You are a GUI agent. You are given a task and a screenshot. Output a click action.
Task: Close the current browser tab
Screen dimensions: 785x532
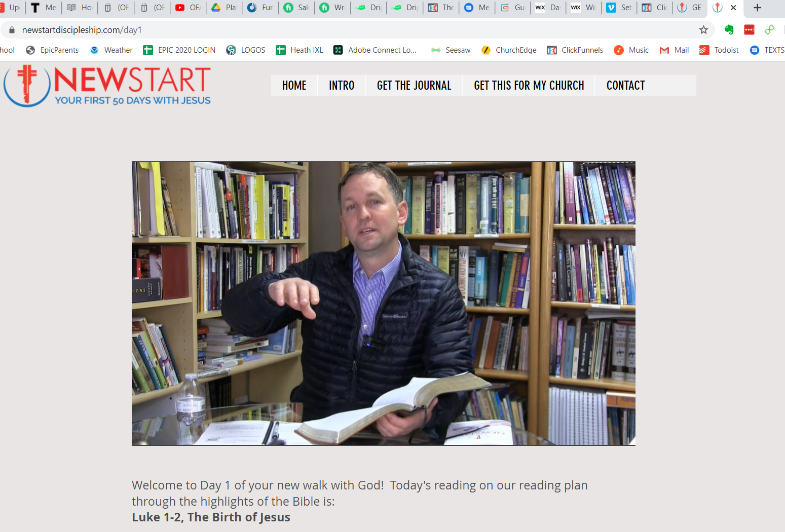(733, 8)
